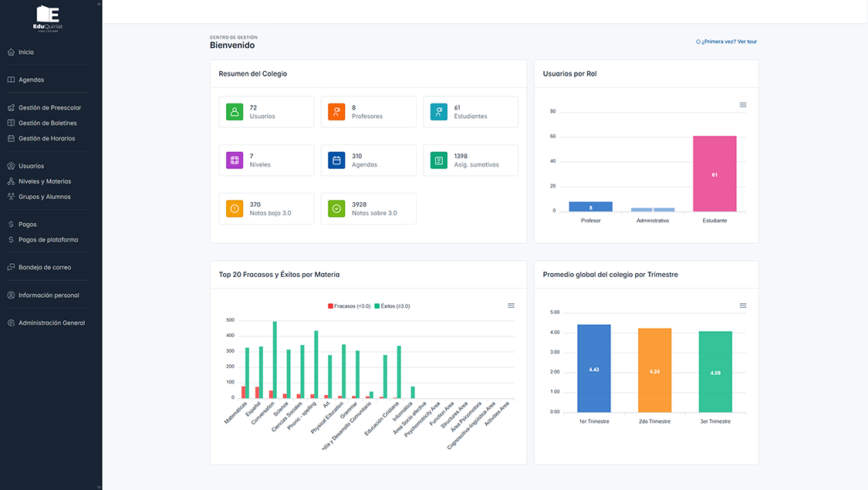Click the orange 2do Trimestre bar
The image size is (868, 490).
[655, 370]
